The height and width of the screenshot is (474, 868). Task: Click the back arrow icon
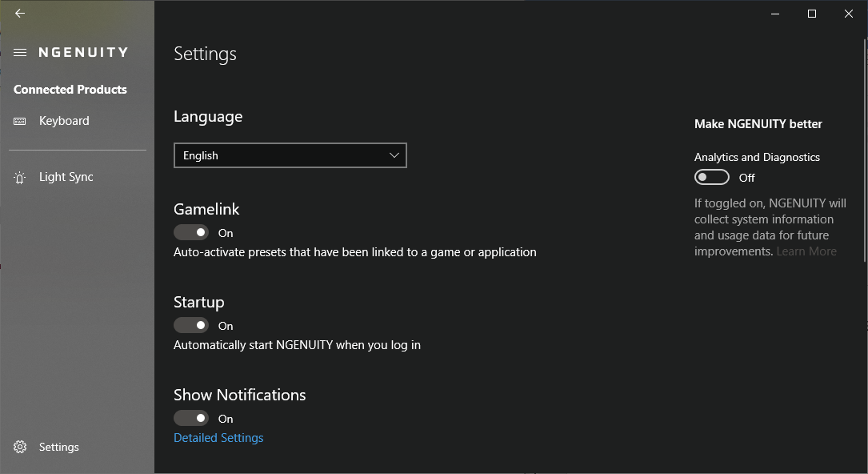click(20, 14)
